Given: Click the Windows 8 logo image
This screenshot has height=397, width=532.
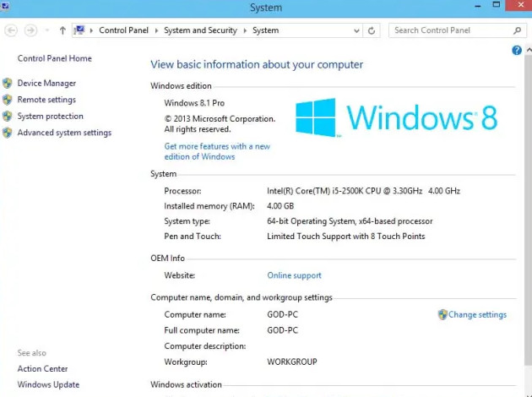Looking at the screenshot, I should coord(396,117).
